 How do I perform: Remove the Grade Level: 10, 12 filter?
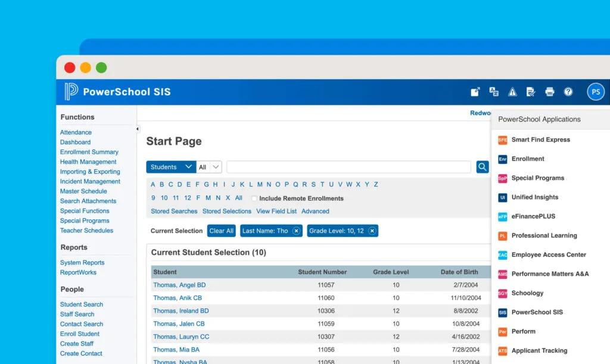372,231
